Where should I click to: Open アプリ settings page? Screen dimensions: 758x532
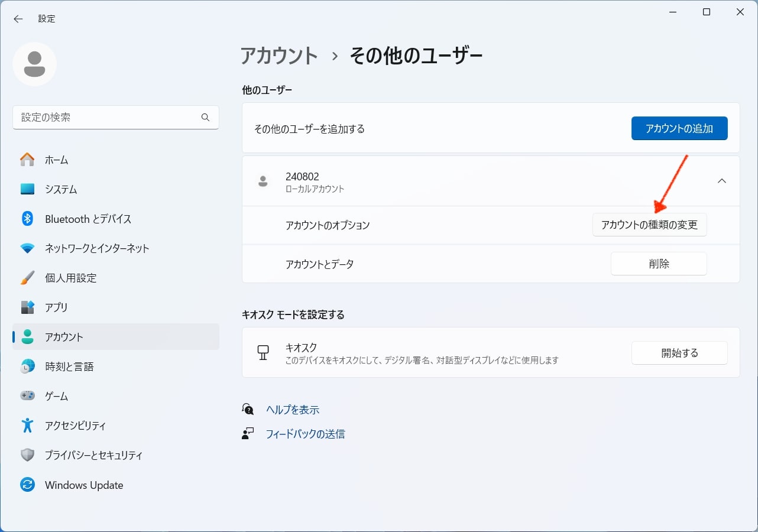click(x=116, y=307)
